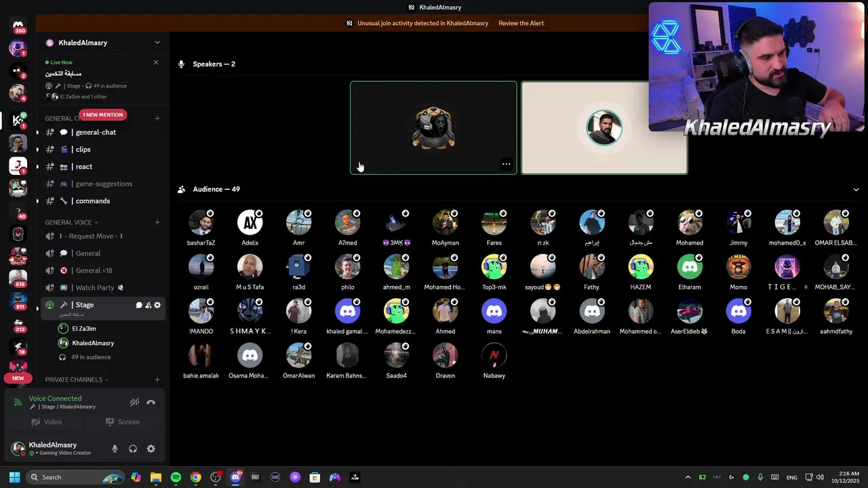Toggle volume speaker icon in system tray

[x=820, y=477]
